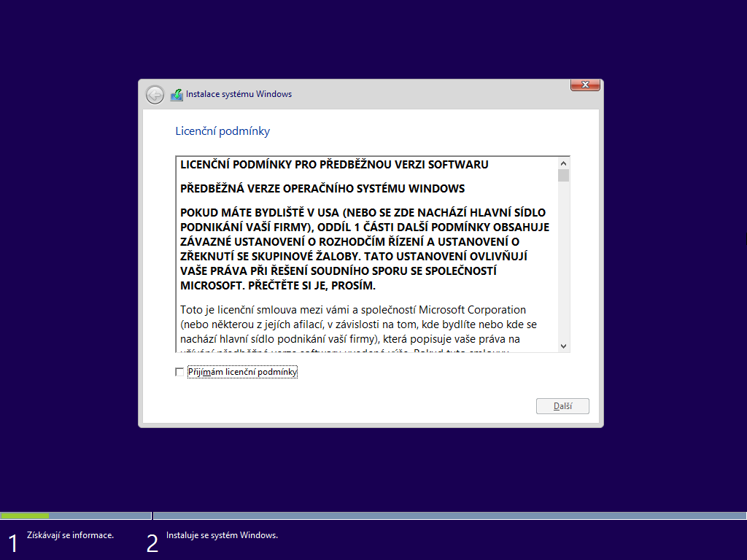The width and height of the screenshot is (747, 560).
Task: Click the scrollbar up arrow
Action: [x=563, y=163]
